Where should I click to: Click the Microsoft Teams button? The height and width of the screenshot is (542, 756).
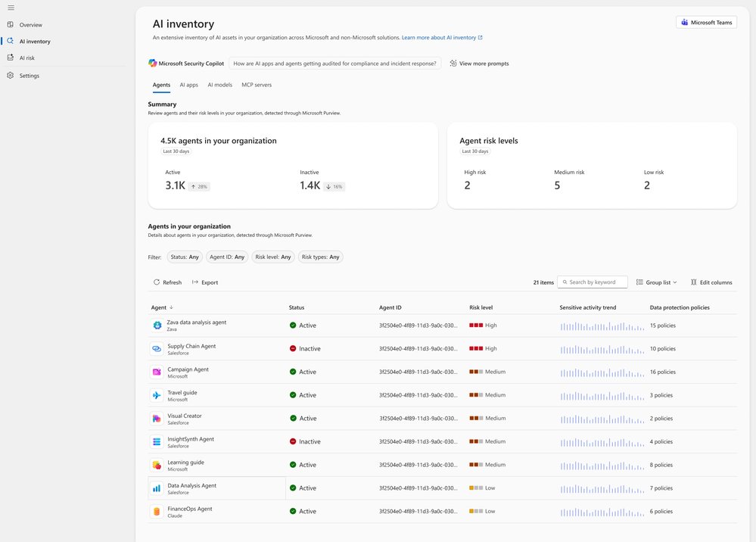pos(706,22)
